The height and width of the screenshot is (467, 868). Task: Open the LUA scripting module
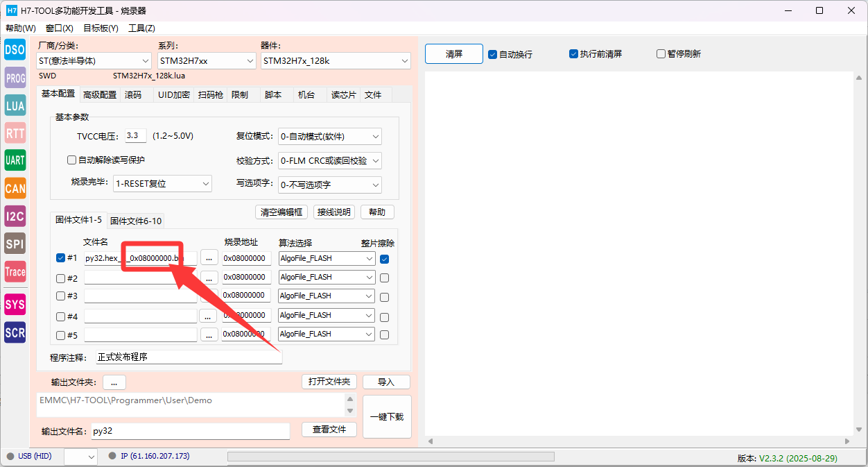(x=15, y=105)
